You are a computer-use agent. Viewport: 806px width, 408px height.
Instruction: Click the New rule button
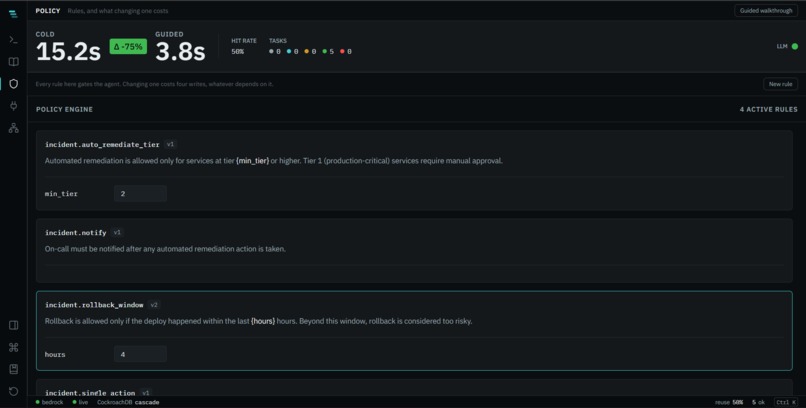point(780,84)
